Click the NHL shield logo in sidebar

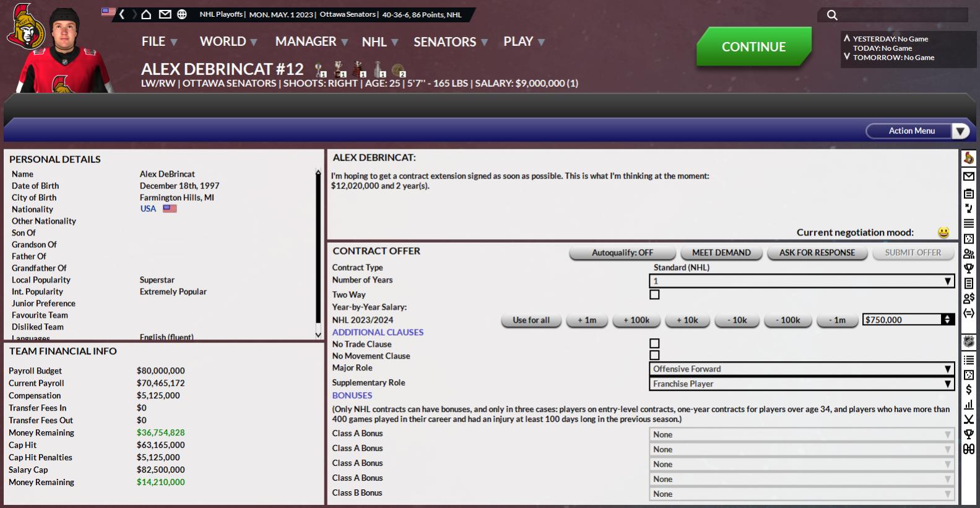[x=969, y=342]
